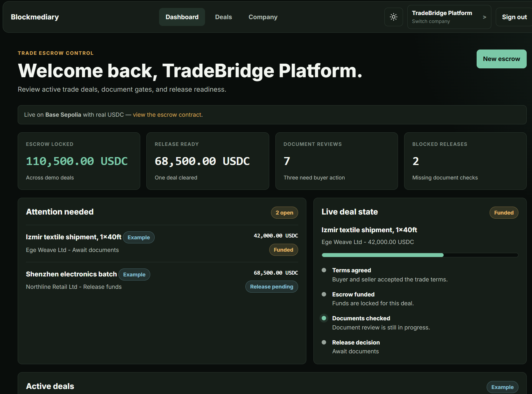Select the Terms agreed step dot

[x=324, y=270]
